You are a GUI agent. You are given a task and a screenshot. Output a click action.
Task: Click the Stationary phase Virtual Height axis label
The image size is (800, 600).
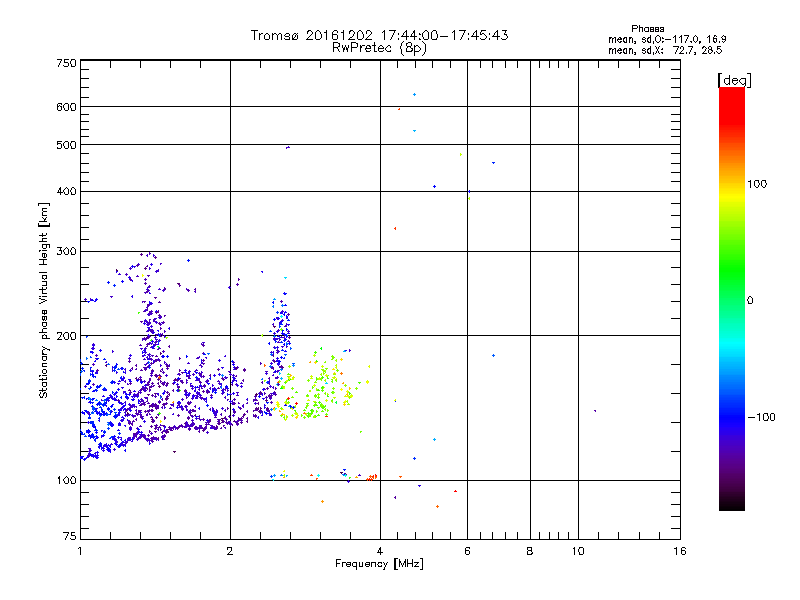(44, 301)
